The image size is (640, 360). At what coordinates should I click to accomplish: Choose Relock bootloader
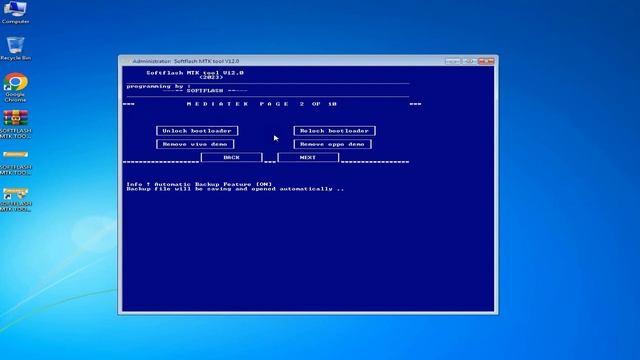[x=334, y=131]
